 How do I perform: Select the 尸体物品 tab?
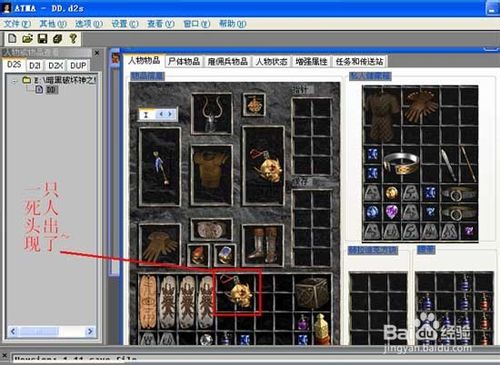coord(184,61)
